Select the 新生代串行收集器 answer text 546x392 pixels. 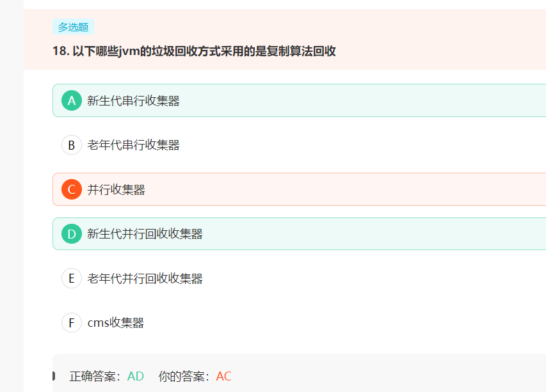[x=133, y=100]
